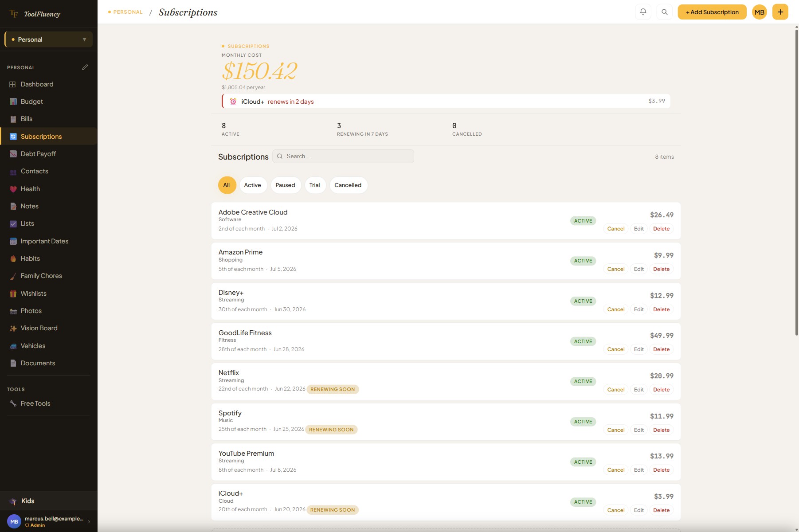Image resolution: width=799 pixels, height=532 pixels.
Task: Open Photos in sidebar
Action: click(49, 311)
